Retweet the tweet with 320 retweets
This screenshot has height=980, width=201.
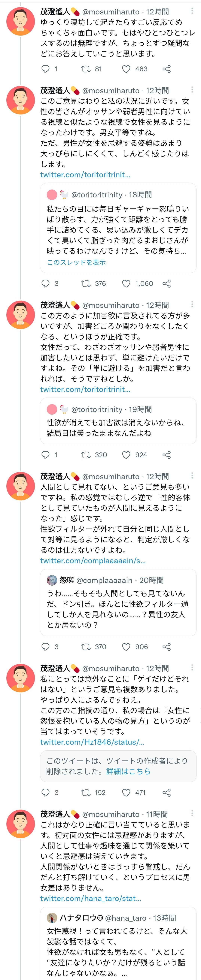click(86, 455)
